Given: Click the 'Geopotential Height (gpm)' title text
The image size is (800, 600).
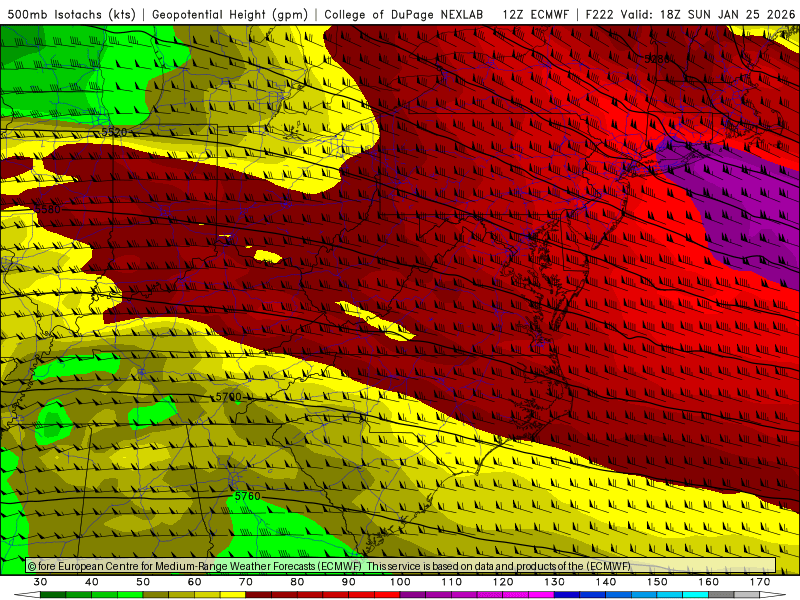Looking at the screenshot, I should pos(230,14).
